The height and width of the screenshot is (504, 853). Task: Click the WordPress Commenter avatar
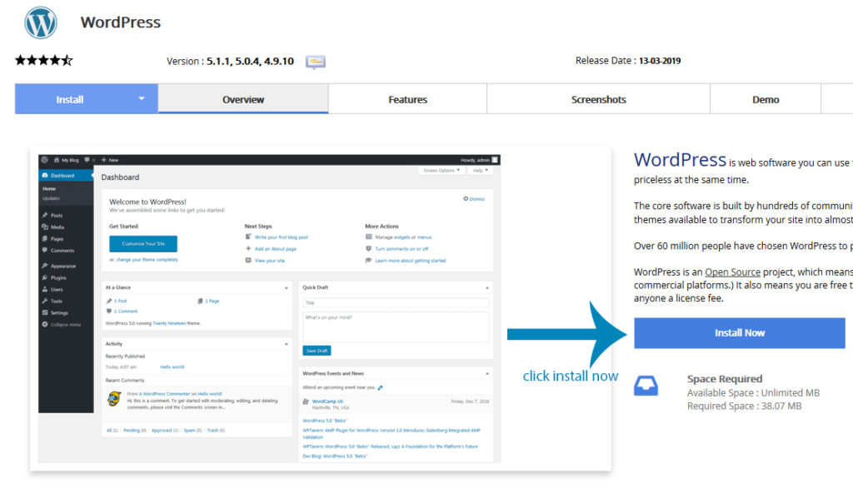tap(114, 398)
